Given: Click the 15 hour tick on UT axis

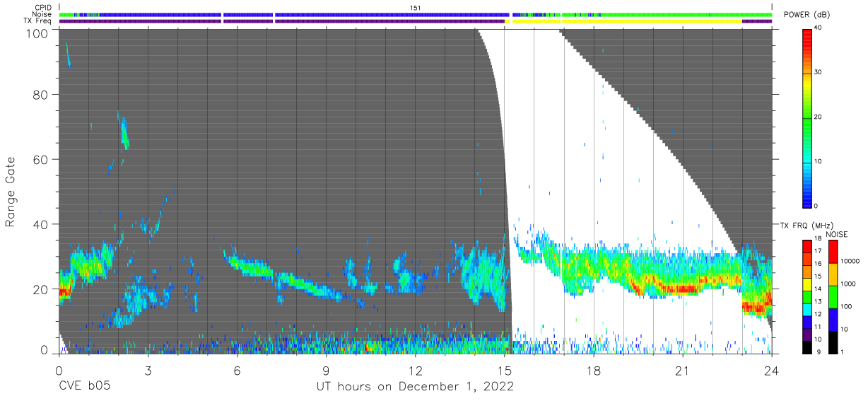Looking at the screenshot, I should click(505, 370).
